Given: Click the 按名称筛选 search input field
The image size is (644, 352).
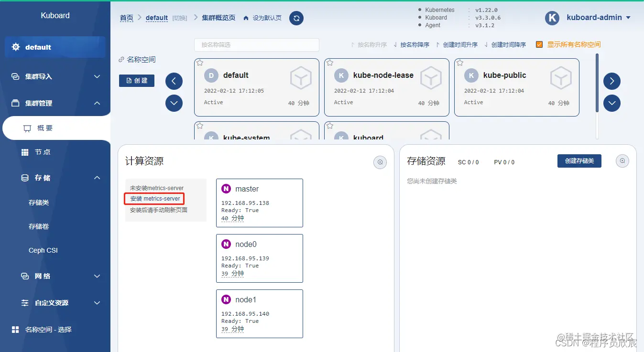Looking at the screenshot, I should [x=256, y=44].
